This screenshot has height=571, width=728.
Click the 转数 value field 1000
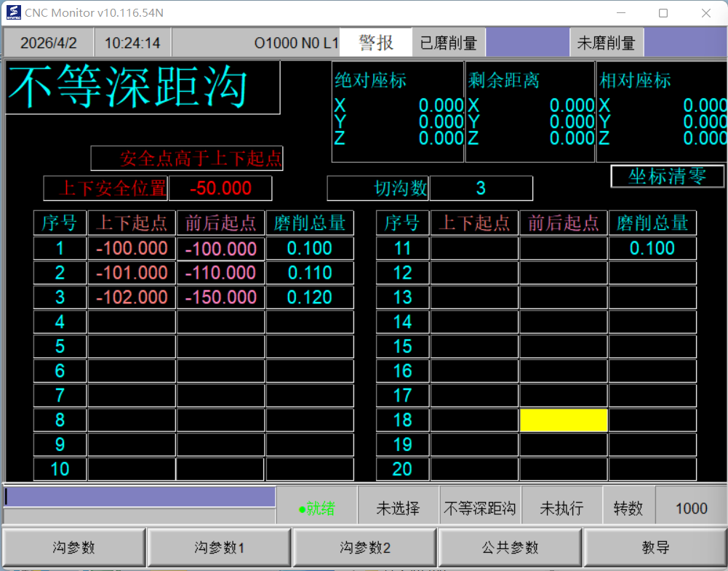pyautogui.click(x=691, y=508)
